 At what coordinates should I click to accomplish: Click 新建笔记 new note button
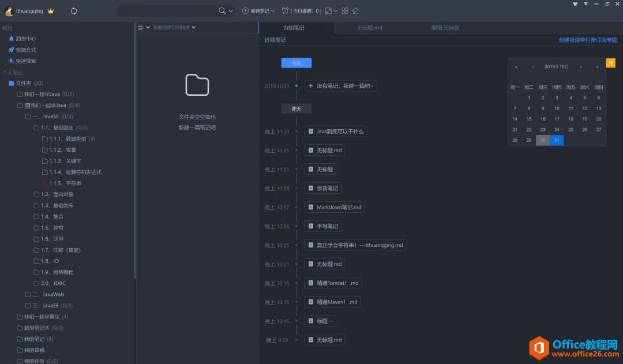[x=256, y=11]
